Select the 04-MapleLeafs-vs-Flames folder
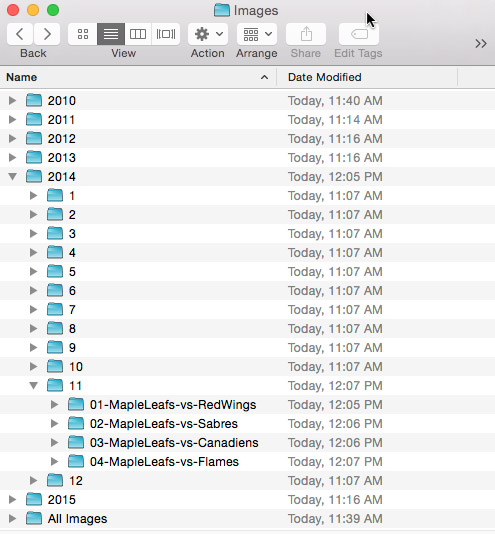This screenshot has height=534, width=495. pos(247,462)
